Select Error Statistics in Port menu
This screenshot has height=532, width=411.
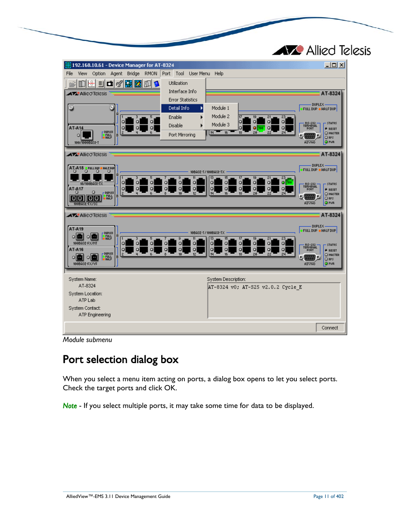[183, 100]
